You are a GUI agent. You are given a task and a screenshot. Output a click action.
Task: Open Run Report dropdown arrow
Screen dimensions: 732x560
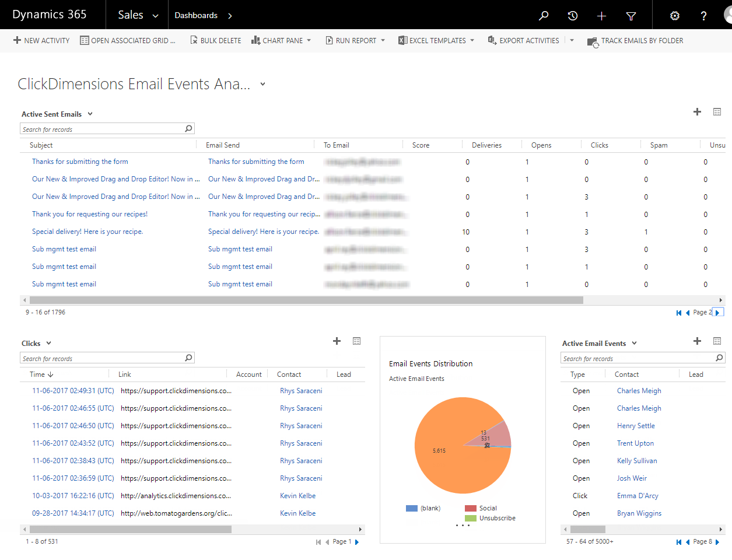pos(383,41)
